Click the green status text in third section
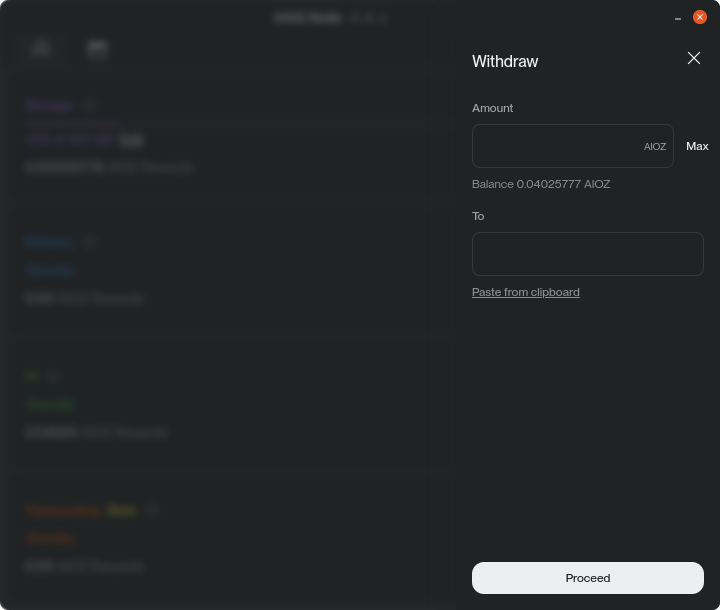Screen dimensions: 720x610 pos(50,404)
